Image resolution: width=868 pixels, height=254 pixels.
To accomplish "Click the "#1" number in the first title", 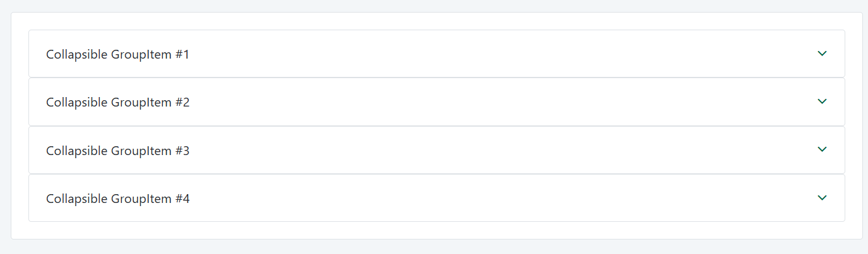I will click(182, 55).
